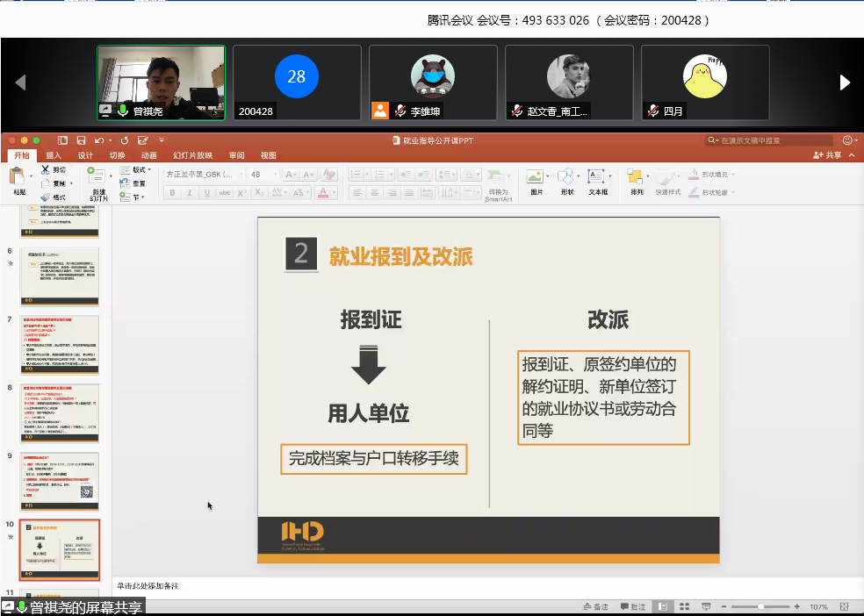Click the zoom in plus button
864x616 pixels.
click(x=796, y=606)
